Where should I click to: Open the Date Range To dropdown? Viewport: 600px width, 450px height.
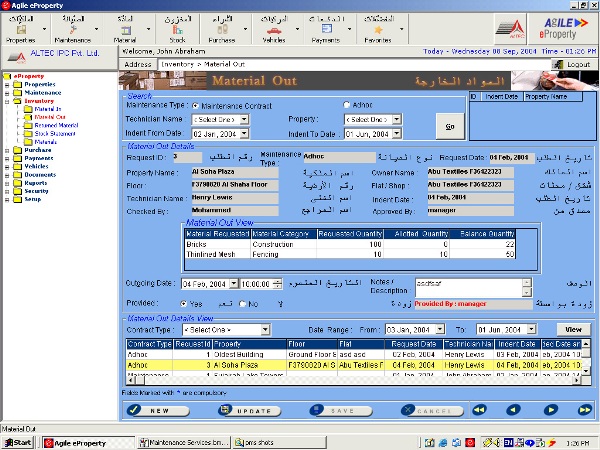point(532,329)
